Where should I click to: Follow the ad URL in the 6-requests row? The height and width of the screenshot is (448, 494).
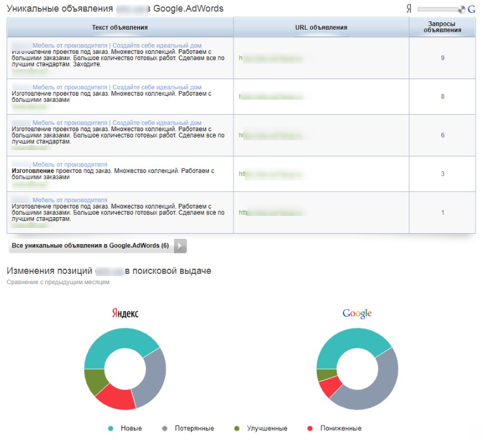pyautogui.click(x=271, y=135)
